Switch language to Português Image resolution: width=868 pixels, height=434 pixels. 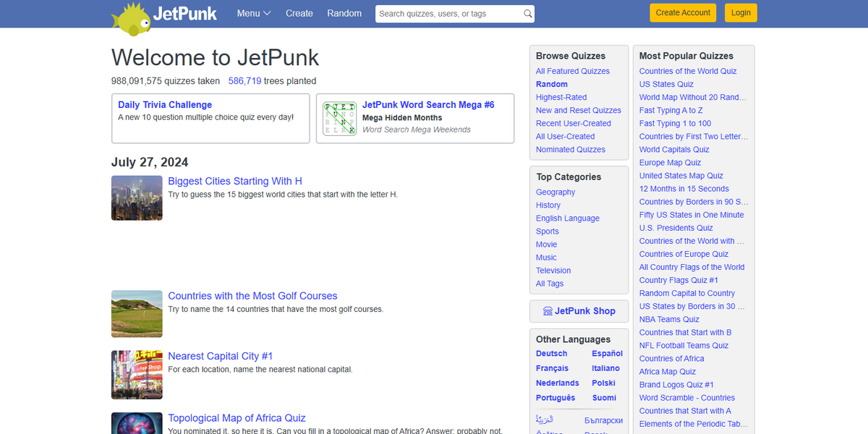(x=556, y=398)
